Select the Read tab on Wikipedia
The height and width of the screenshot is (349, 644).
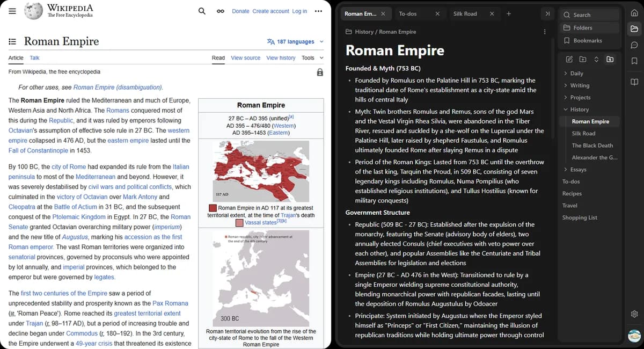pyautogui.click(x=218, y=58)
